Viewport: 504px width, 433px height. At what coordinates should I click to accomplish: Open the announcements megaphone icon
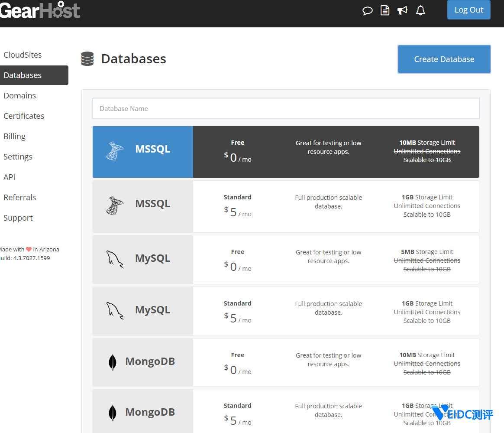402,10
